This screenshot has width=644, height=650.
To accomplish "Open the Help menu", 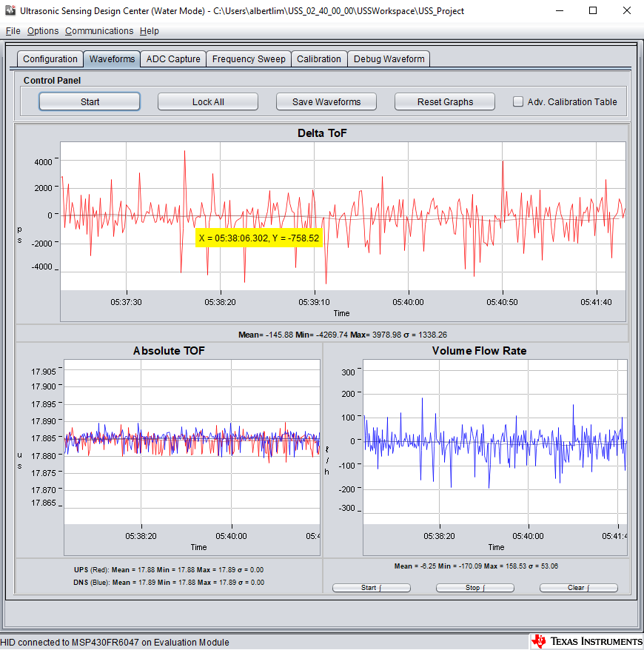I will point(150,31).
